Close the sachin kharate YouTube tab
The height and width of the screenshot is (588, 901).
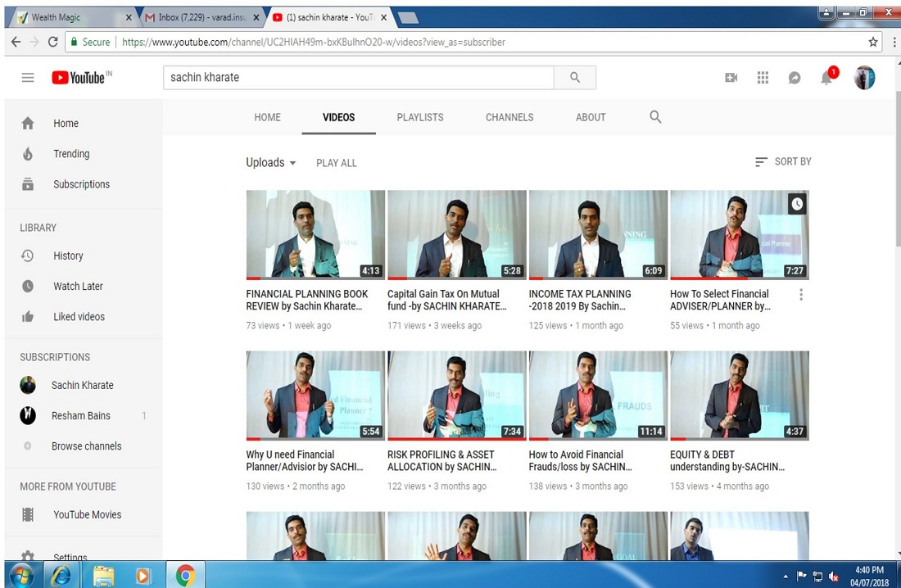point(384,17)
